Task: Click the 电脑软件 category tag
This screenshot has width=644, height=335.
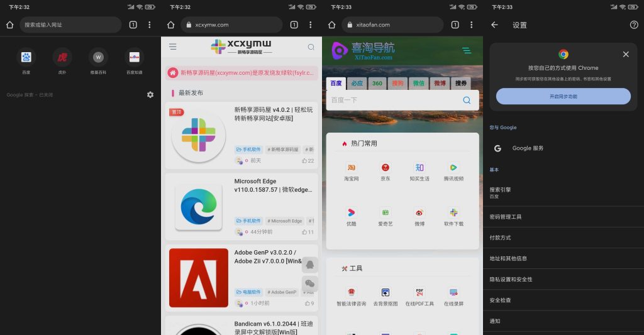Action: click(248, 292)
